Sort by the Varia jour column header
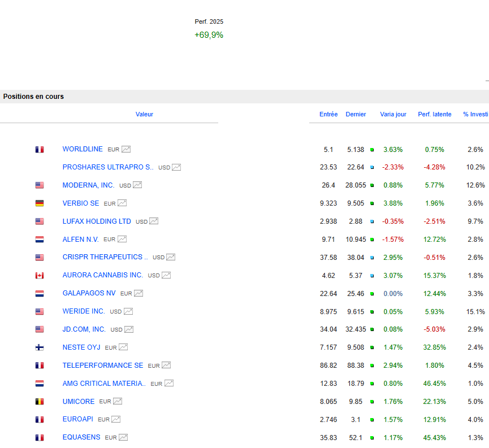The width and height of the screenshot is (489, 448). click(393, 115)
